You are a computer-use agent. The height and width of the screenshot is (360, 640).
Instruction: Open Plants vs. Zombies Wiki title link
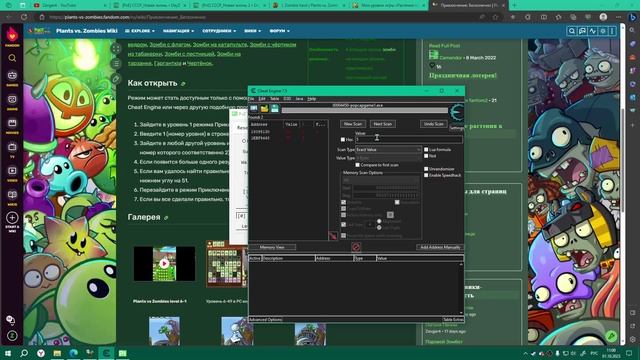[87, 31]
